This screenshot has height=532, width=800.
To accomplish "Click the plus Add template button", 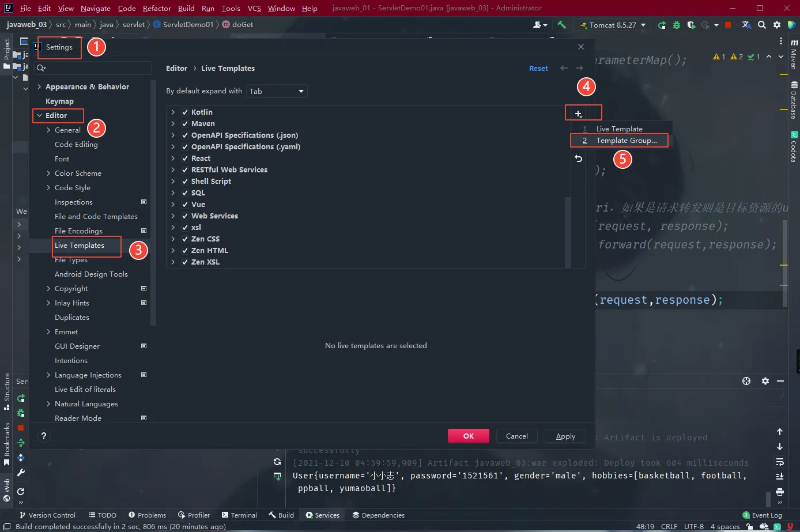I will click(x=578, y=114).
